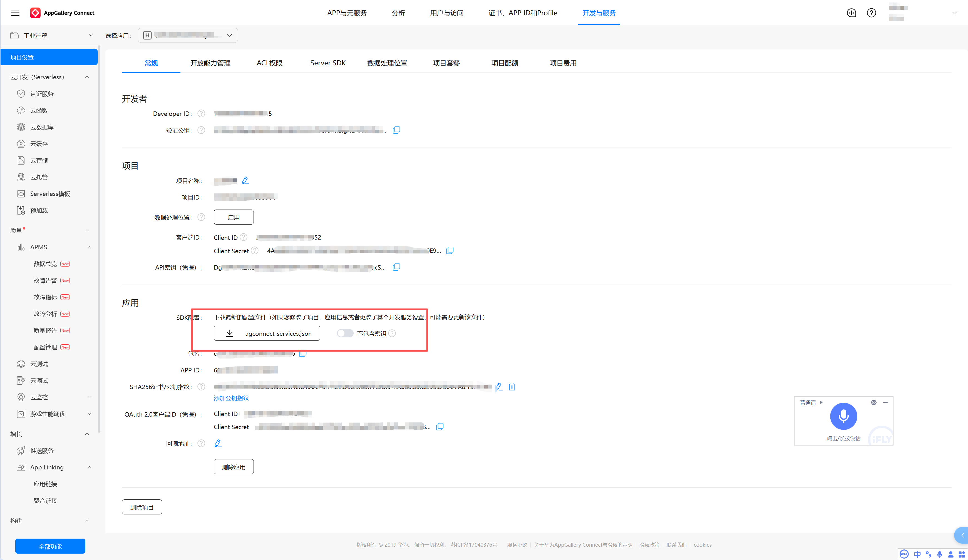Image resolution: width=968 pixels, height=560 pixels.
Task: Open the 普通话 language selector in voice widget
Action: (x=811, y=402)
